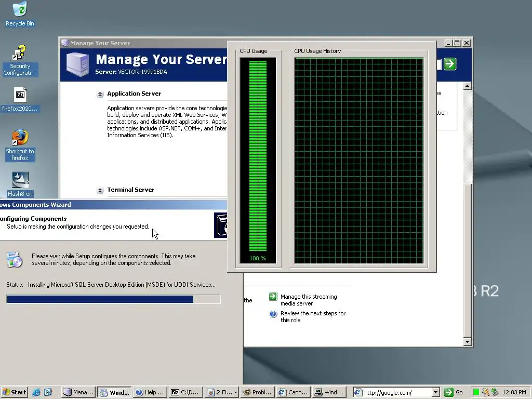This screenshot has height=399, width=532.
Task: Click the Terminal Server heading
Action: click(130, 190)
